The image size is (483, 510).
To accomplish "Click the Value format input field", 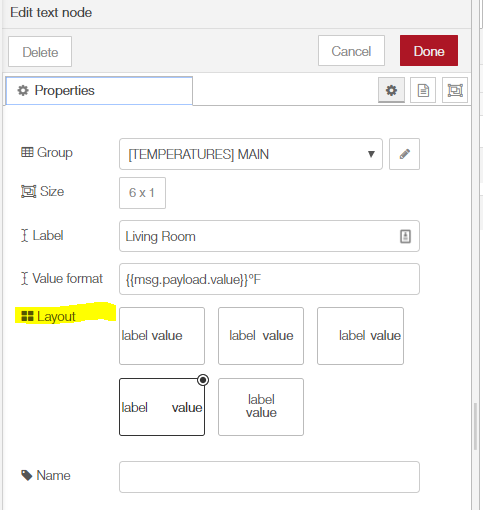I will click(x=269, y=279).
